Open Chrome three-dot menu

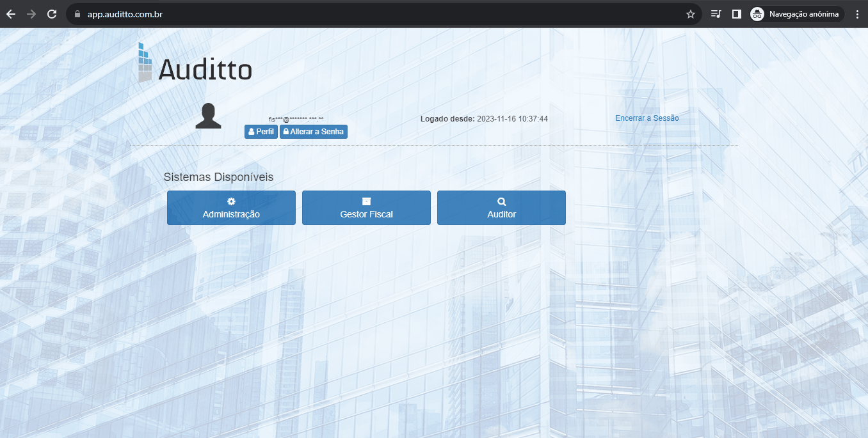click(x=857, y=14)
